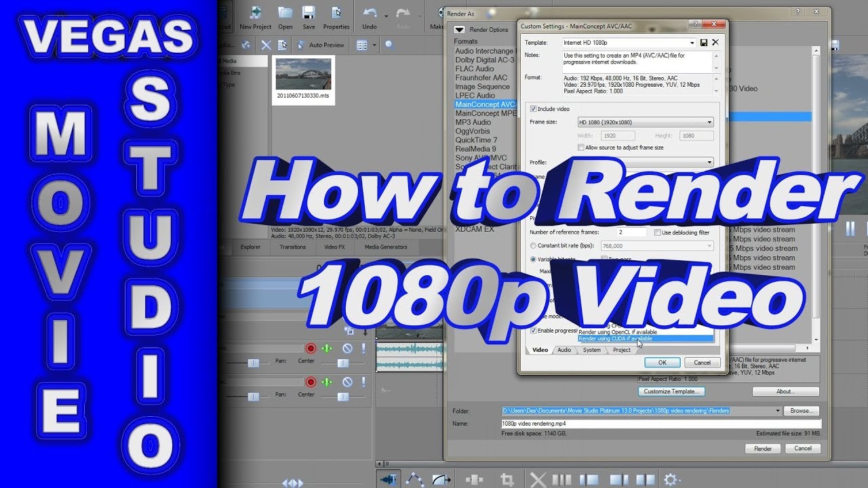Viewport: 868px width, 488px height.
Task: Open the Profile dropdown
Action: (x=709, y=163)
